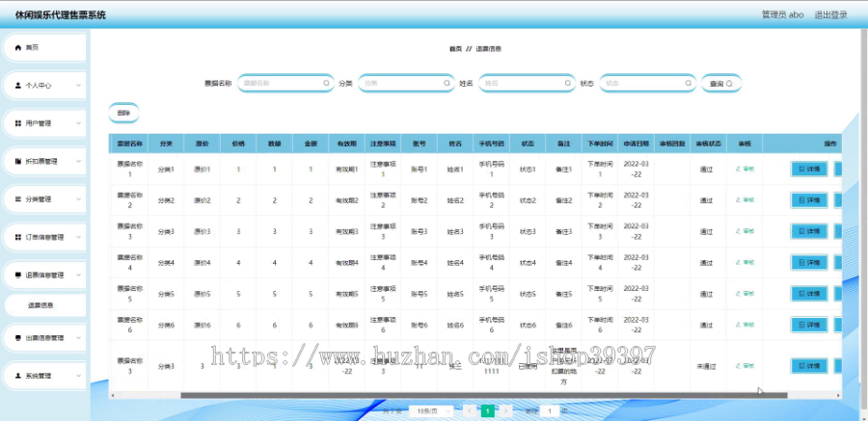Click 审核 icon in the 未通过 row
Viewport: 868px width, 421px height.
[738, 366]
